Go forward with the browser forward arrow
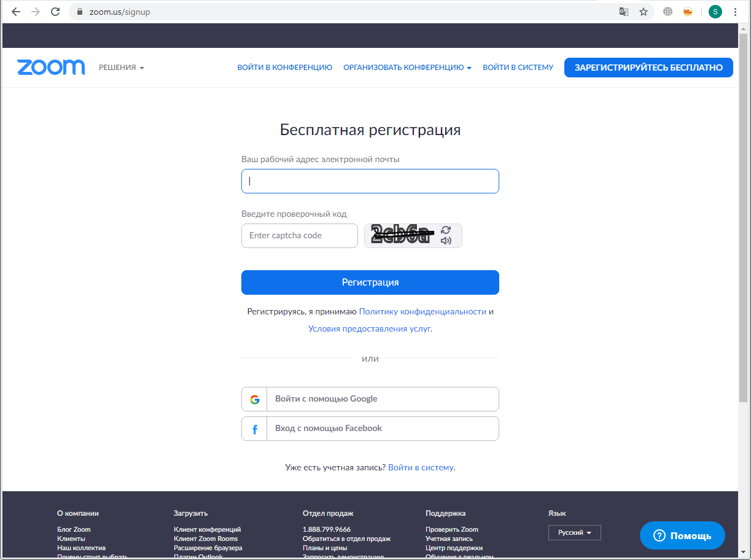The image size is (751, 560). tap(36, 12)
